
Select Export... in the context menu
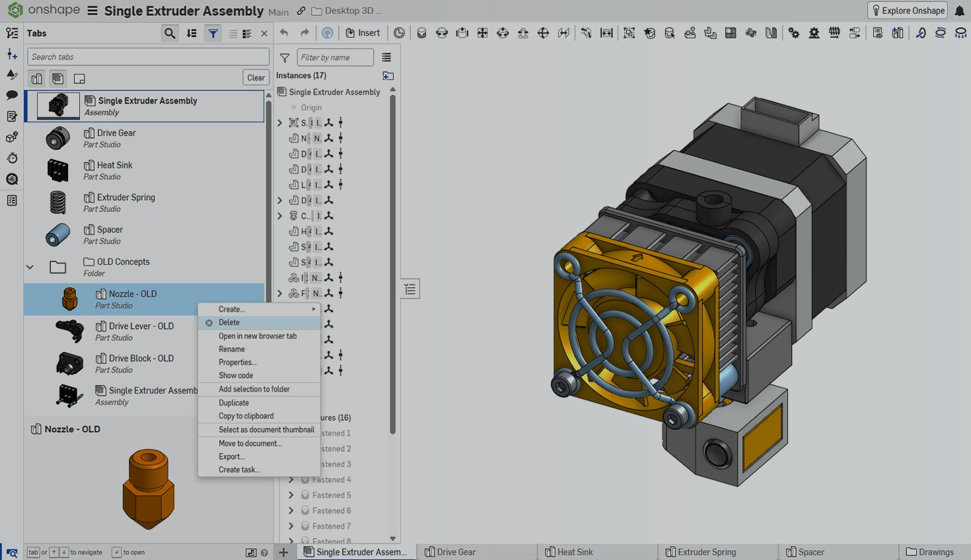point(260,457)
